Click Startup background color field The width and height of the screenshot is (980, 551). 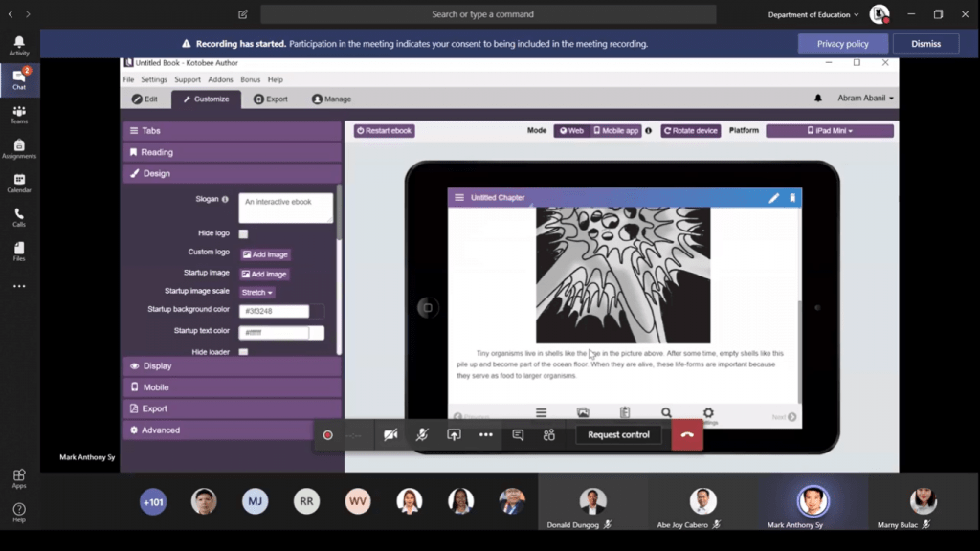274,311
